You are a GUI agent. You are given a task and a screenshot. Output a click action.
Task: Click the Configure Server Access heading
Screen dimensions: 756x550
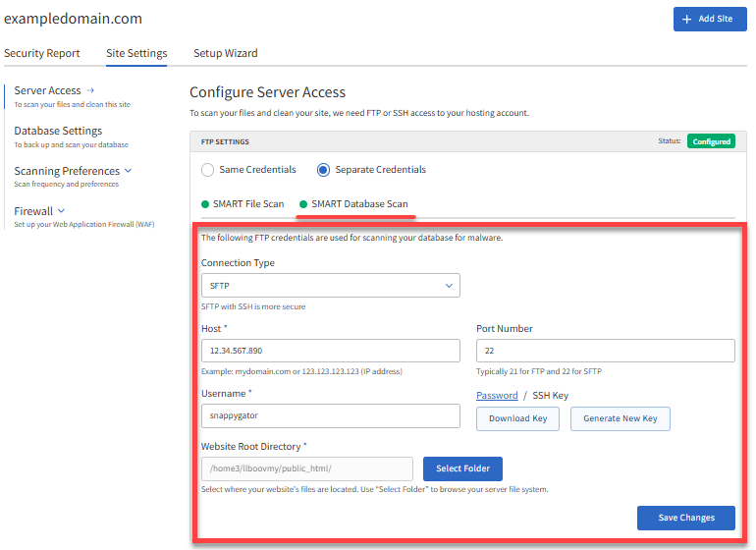click(x=268, y=92)
